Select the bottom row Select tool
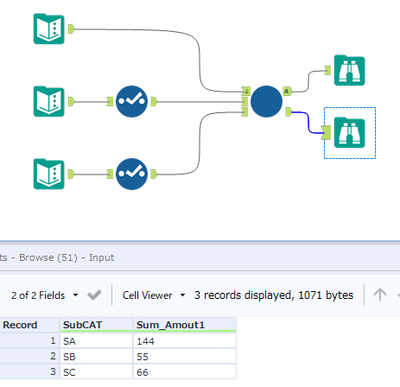The height and width of the screenshot is (387, 400). point(132,174)
